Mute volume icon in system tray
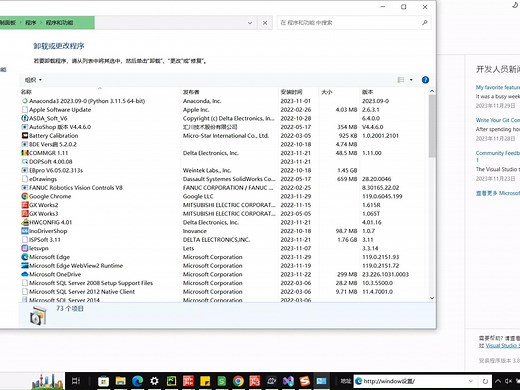 [x=509, y=381]
